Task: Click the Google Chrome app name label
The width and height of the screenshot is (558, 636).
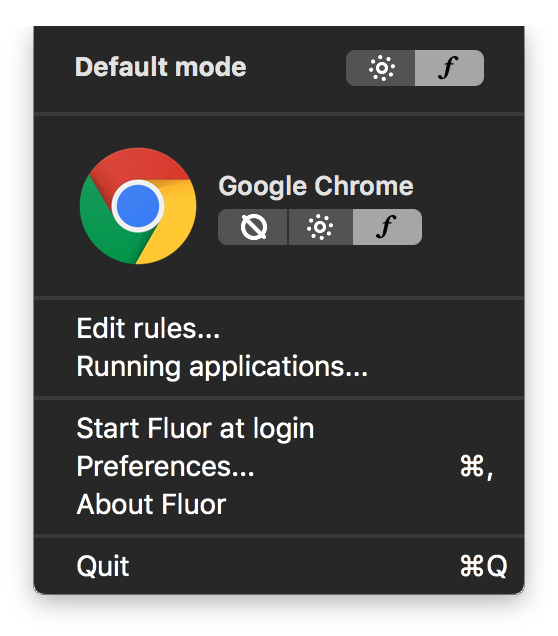Action: [x=316, y=187]
